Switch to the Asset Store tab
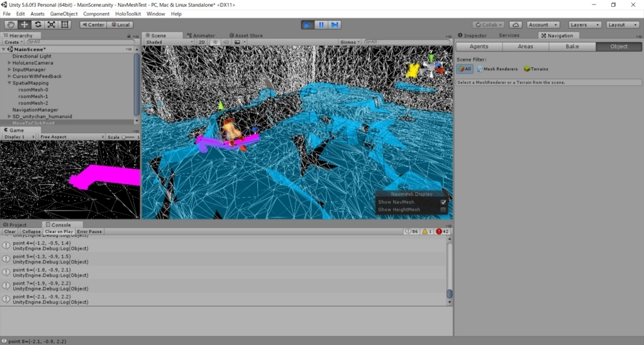 (246, 36)
